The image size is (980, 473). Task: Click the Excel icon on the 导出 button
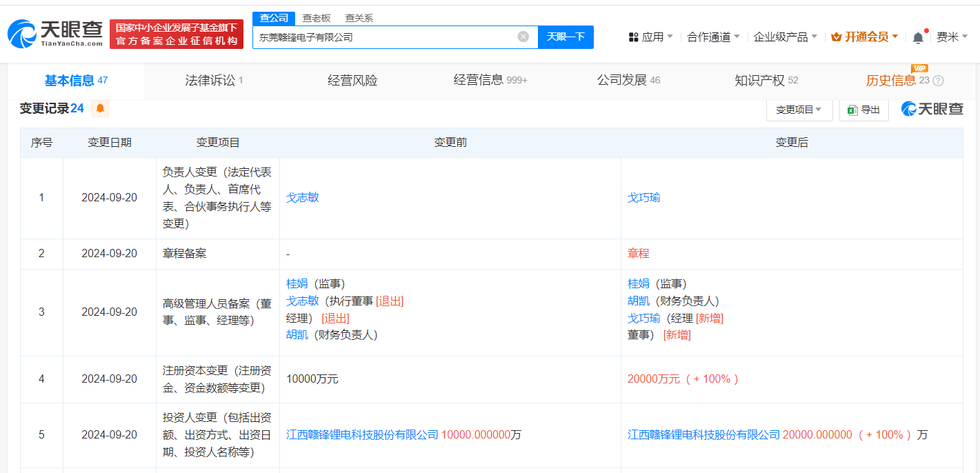coord(852,110)
